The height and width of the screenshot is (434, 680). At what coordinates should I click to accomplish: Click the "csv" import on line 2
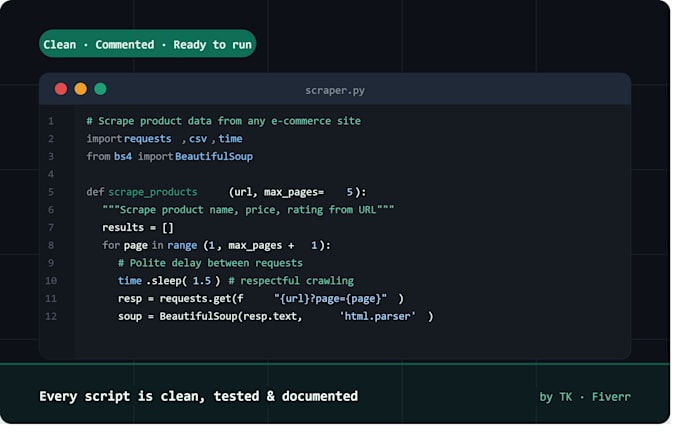pyautogui.click(x=198, y=139)
